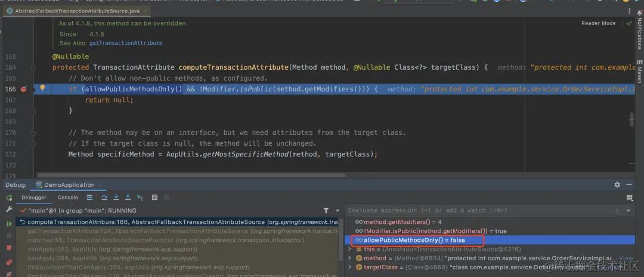Switch to the Debugger tab
The width and height of the screenshot is (644, 277).
coord(33,198)
